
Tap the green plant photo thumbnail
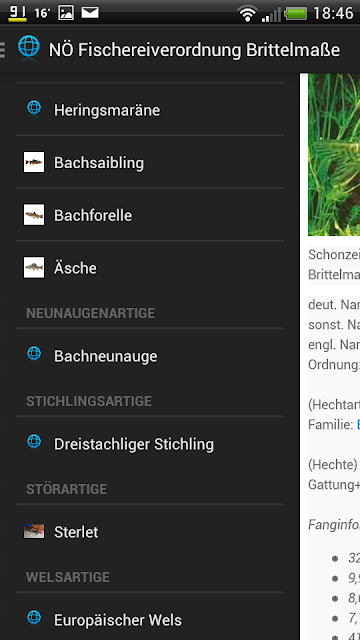[x=334, y=154]
